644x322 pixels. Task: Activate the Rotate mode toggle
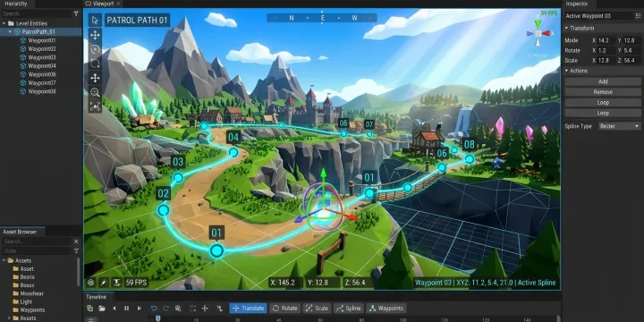(x=284, y=308)
